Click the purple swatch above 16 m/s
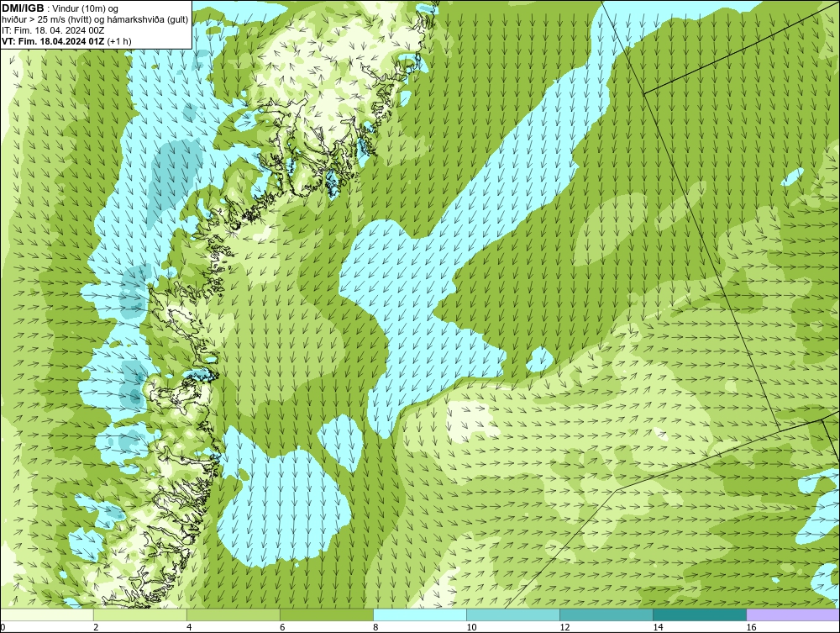This screenshot has height=633, width=840. 793,615
